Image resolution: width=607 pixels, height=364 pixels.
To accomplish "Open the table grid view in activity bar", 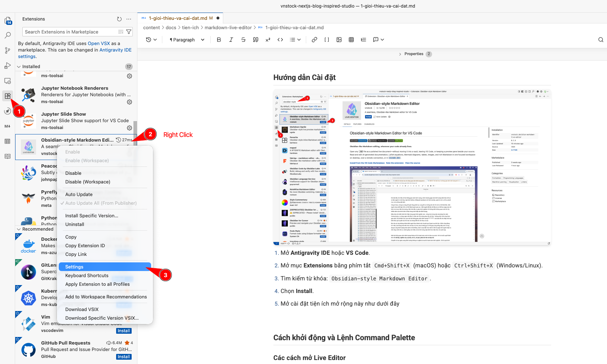I will (x=8, y=141).
